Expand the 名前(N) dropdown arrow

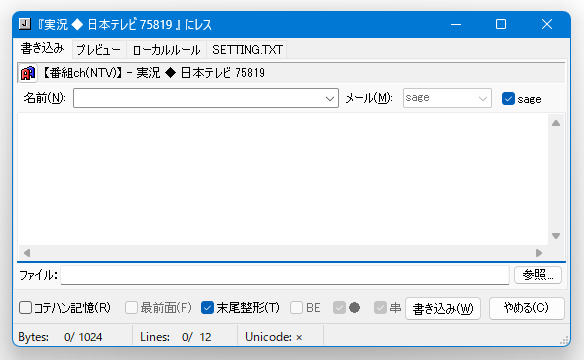330,99
